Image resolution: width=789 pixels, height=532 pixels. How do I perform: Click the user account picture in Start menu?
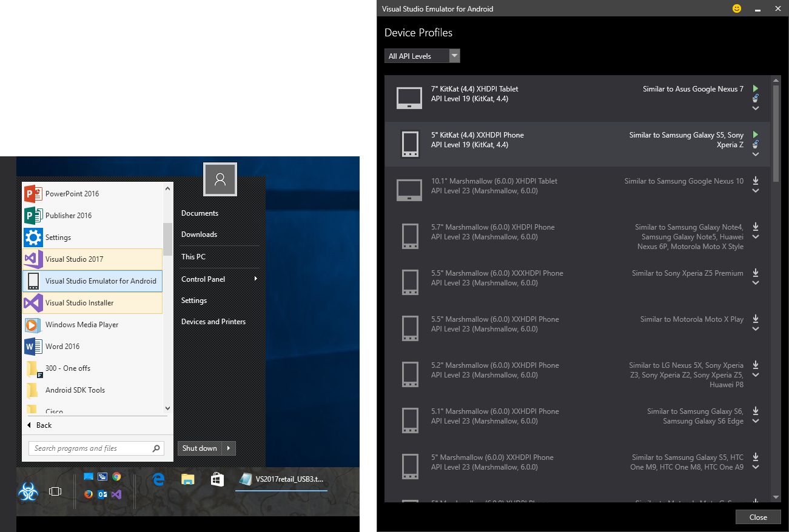[x=220, y=179]
